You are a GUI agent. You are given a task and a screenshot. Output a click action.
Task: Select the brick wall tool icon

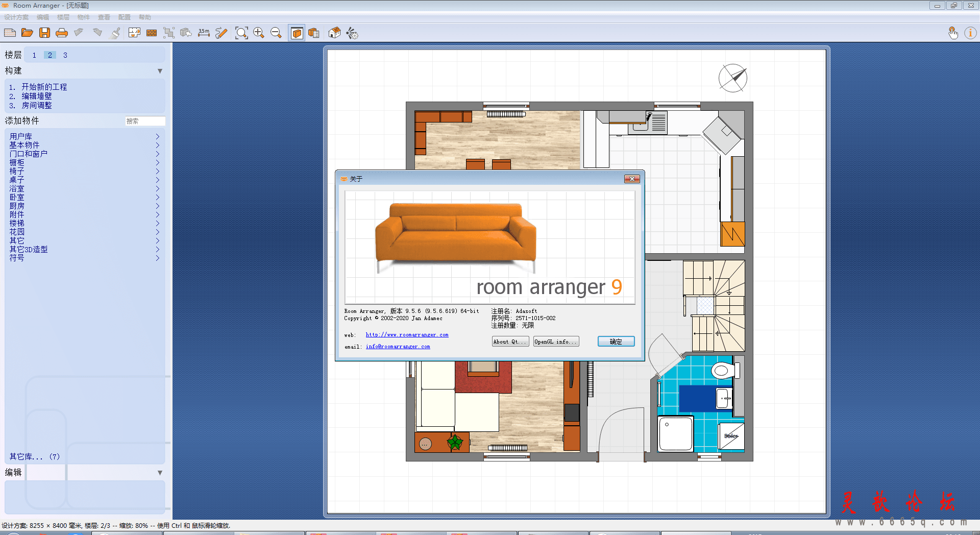(x=152, y=33)
